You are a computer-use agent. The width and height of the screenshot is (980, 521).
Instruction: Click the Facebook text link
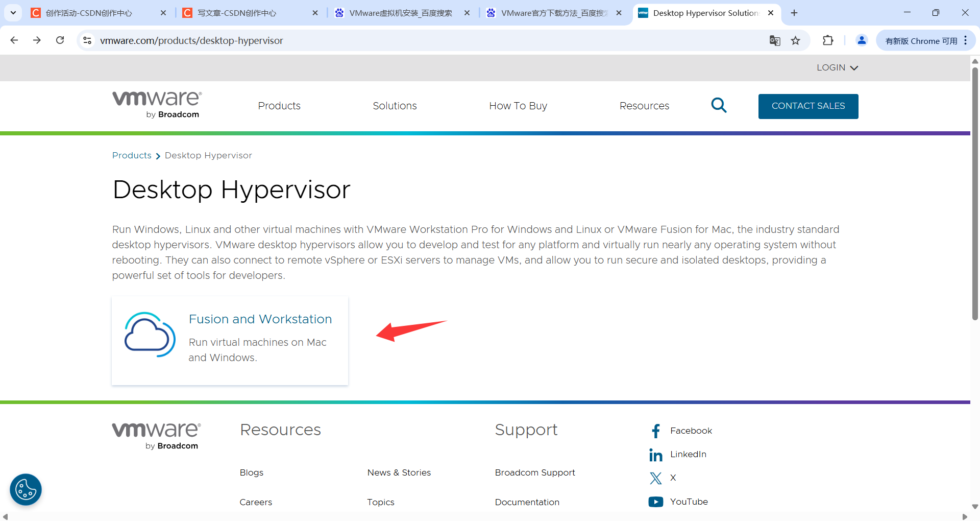click(691, 431)
